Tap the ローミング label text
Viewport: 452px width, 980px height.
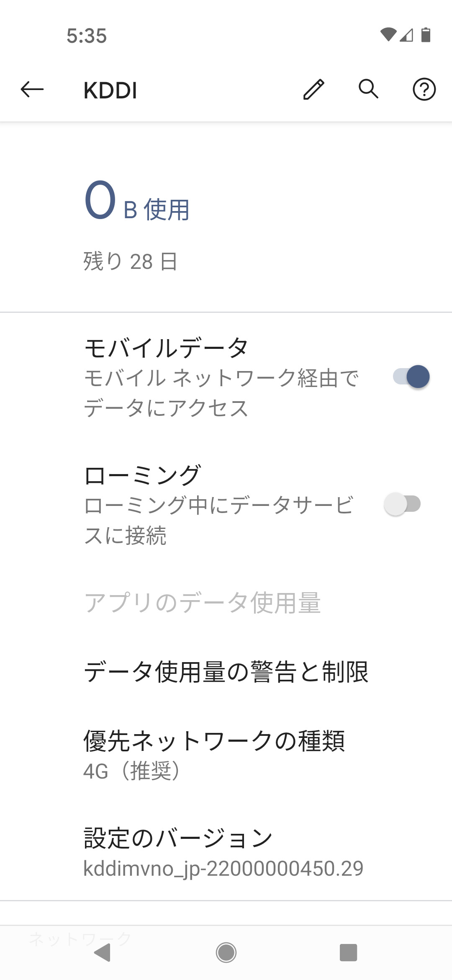pyautogui.click(x=142, y=475)
